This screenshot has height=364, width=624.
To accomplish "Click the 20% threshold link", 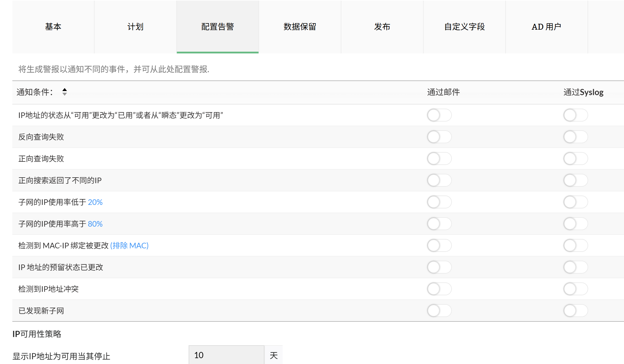I will click(95, 202).
